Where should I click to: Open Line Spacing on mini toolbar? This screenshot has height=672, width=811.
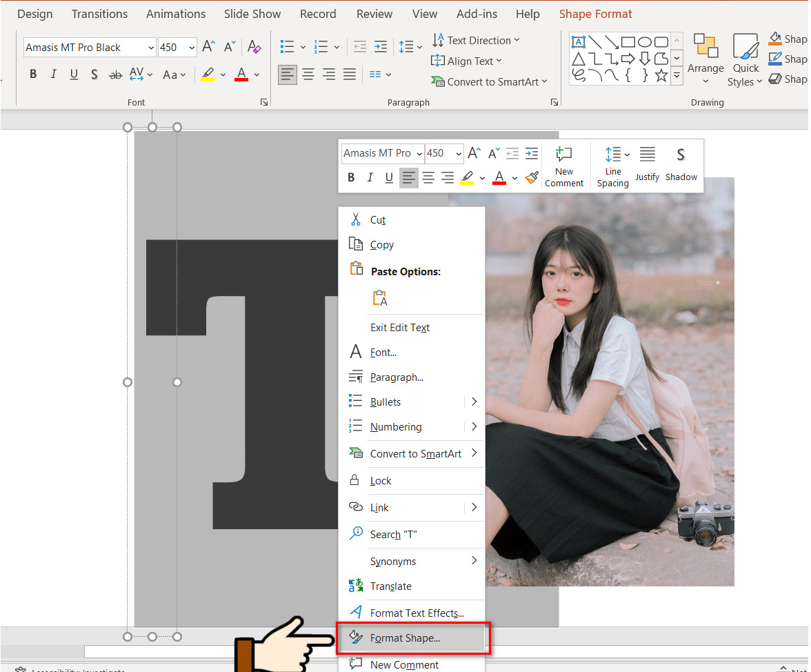tap(613, 166)
